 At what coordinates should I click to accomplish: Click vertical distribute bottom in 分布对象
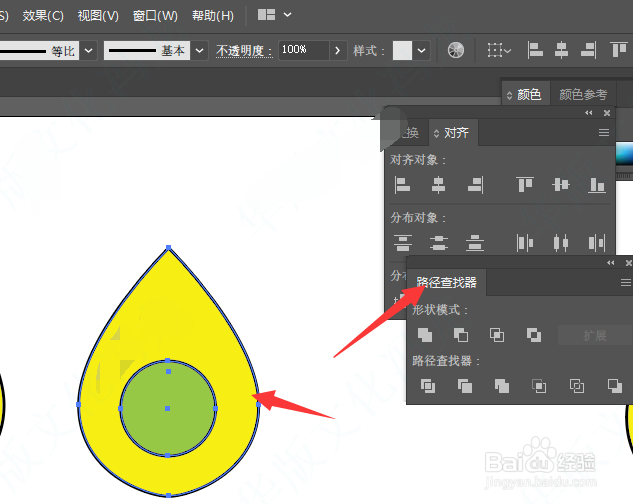[x=475, y=243]
